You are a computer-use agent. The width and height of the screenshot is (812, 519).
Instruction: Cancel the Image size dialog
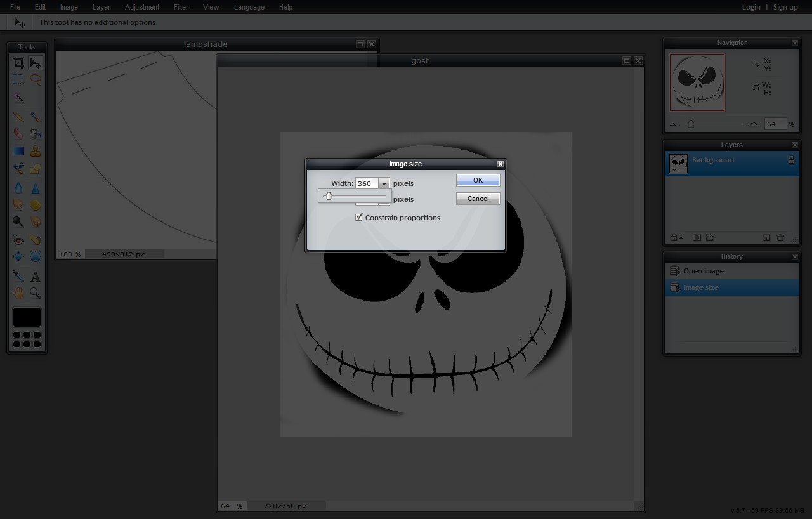(478, 199)
